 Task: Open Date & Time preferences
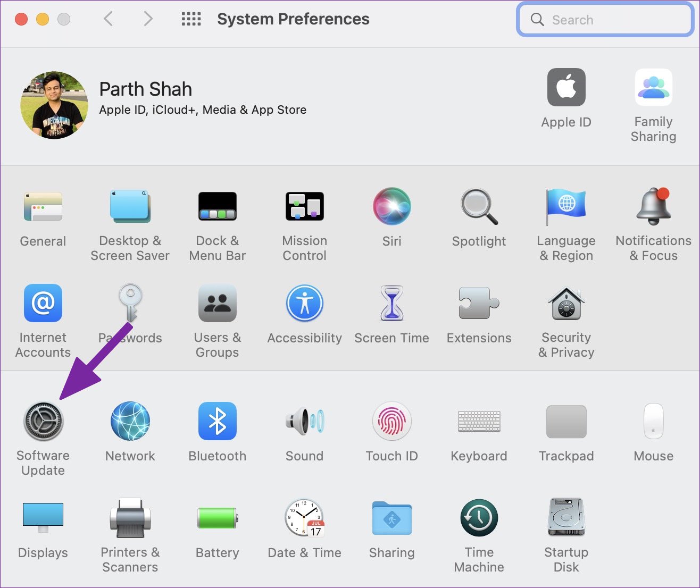[x=305, y=517]
